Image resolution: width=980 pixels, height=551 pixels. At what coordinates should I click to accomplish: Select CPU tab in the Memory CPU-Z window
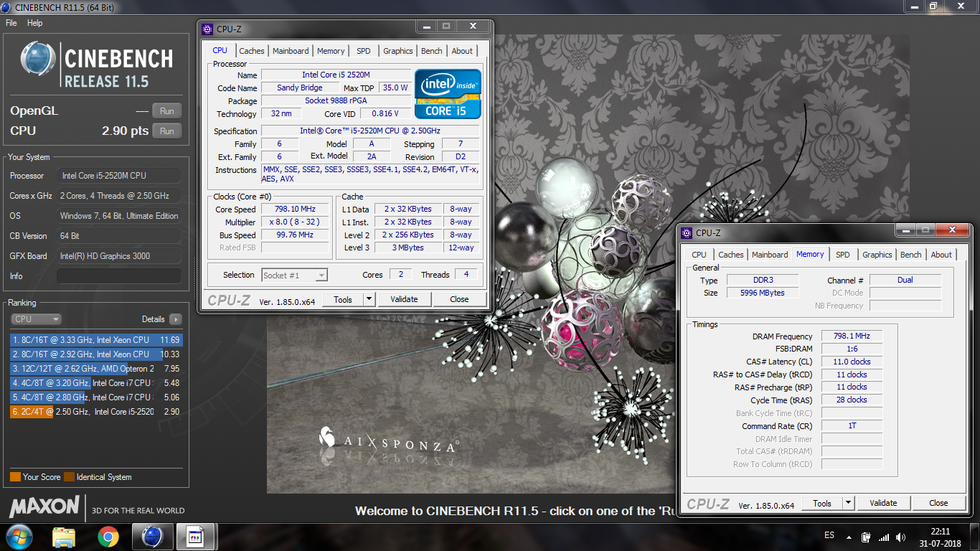tap(699, 255)
